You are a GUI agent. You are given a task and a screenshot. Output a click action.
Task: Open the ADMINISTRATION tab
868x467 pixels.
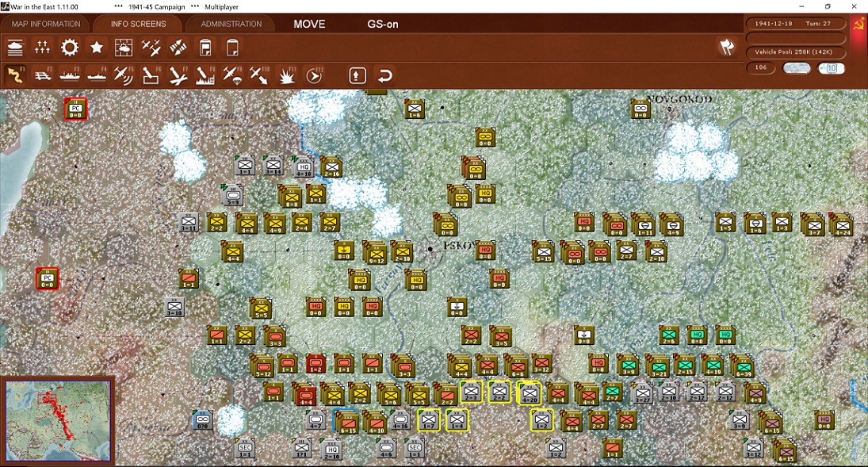tap(231, 24)
